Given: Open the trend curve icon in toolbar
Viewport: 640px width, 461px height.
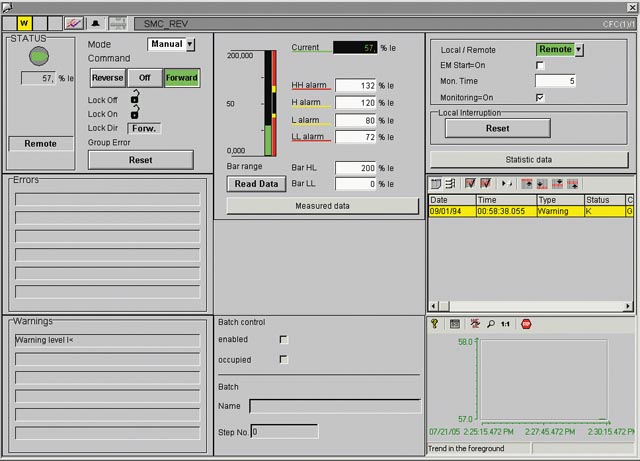Looking at the screenshot, I should point(74,22).
